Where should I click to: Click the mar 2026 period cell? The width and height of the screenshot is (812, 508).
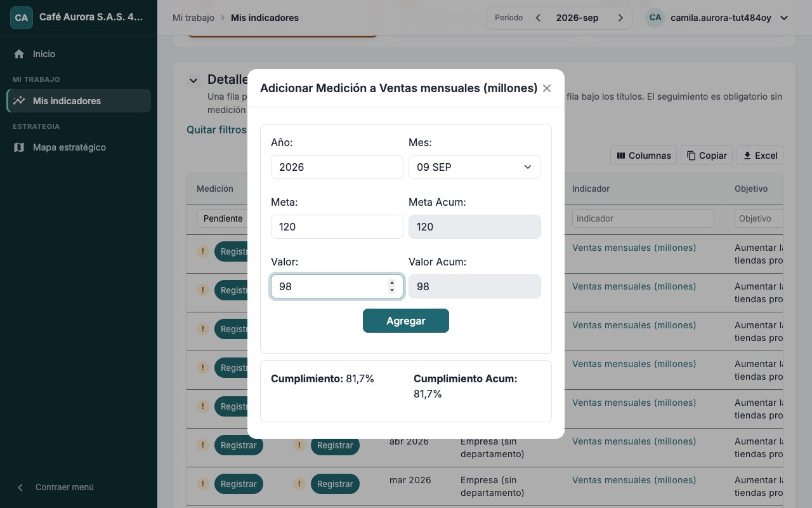(410, 480)
